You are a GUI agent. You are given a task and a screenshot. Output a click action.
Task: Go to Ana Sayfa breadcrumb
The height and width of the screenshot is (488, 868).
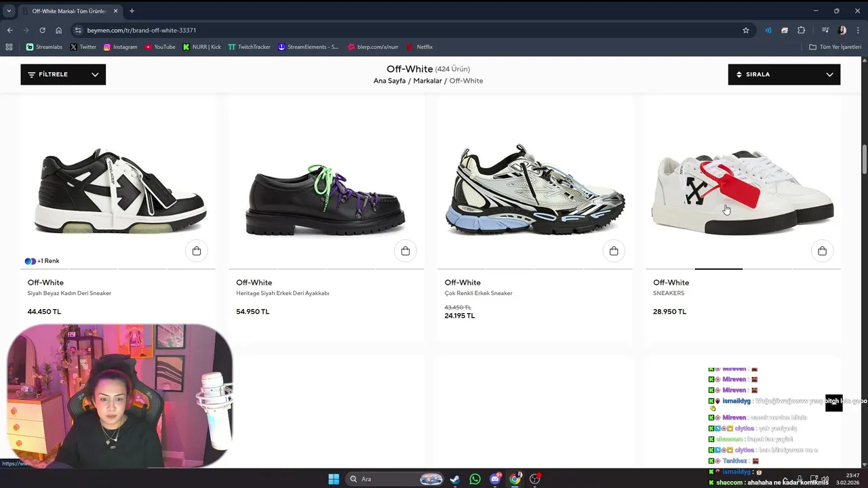tap(389, 81)
